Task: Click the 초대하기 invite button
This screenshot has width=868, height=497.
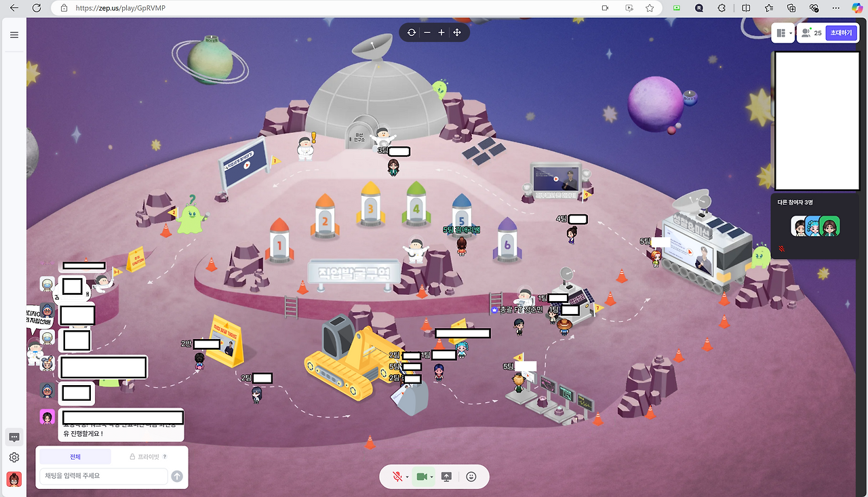Action: click(841, 33)
